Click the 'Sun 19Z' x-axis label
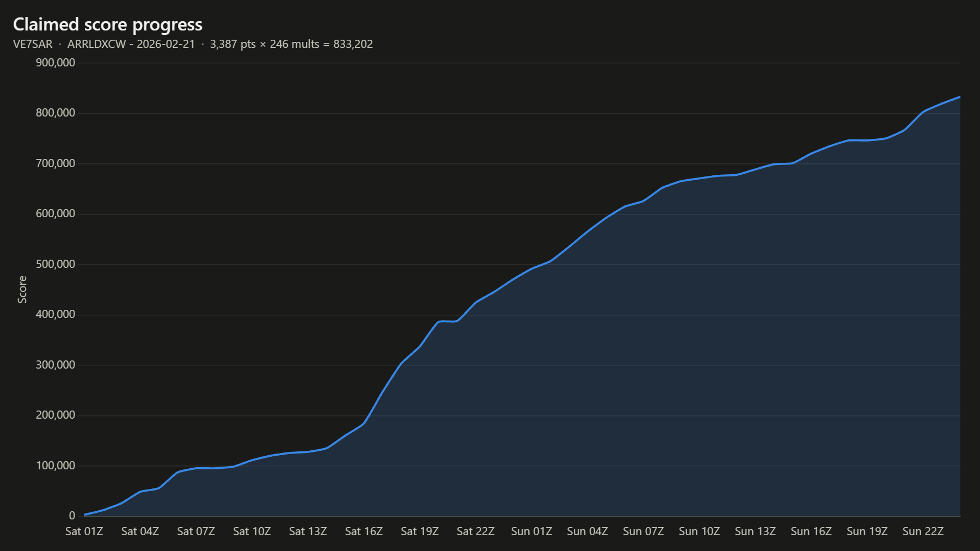980x551 pixels. click(867, 531)
